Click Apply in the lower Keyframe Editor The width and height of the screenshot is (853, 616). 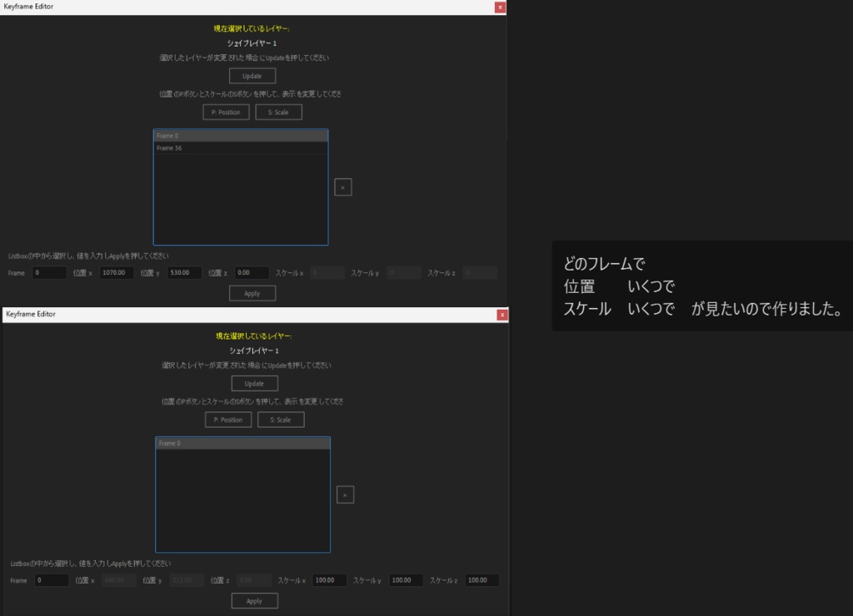tap(254, 601)
